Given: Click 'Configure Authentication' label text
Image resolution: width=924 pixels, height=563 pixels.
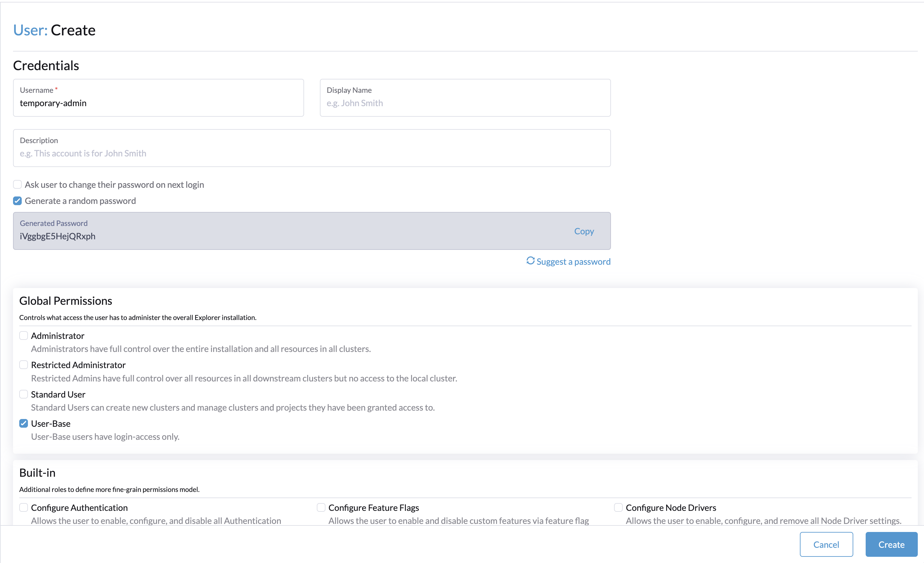Looking at the screenshot, I should pyautogui.click(x=79, y=507).
